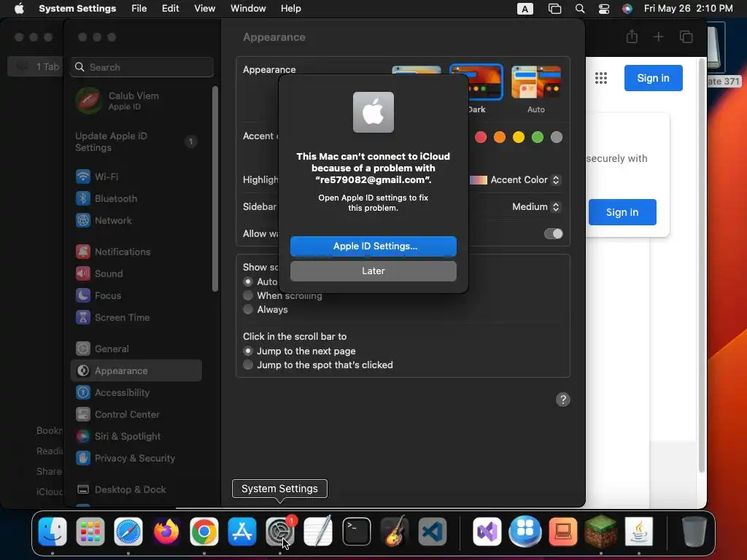The width and height of the screenshot is (747, 560).
Task: Open the Trash in the dock
Action: [x=694, y=532]
